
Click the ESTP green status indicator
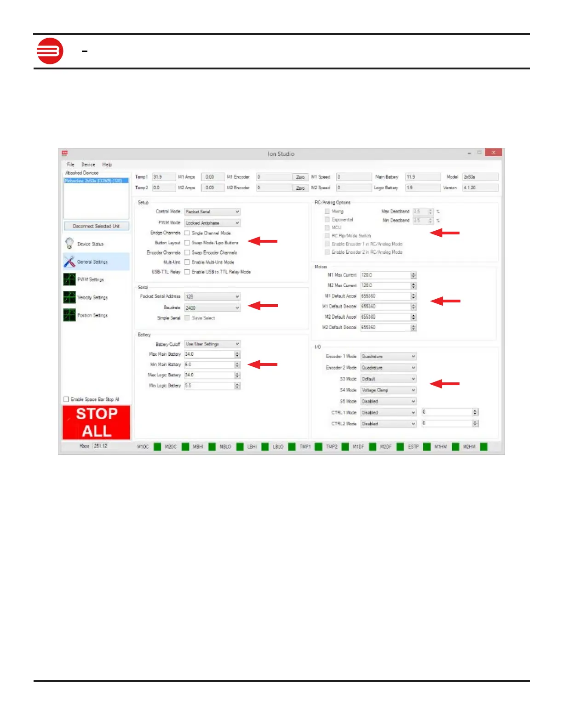427,446
